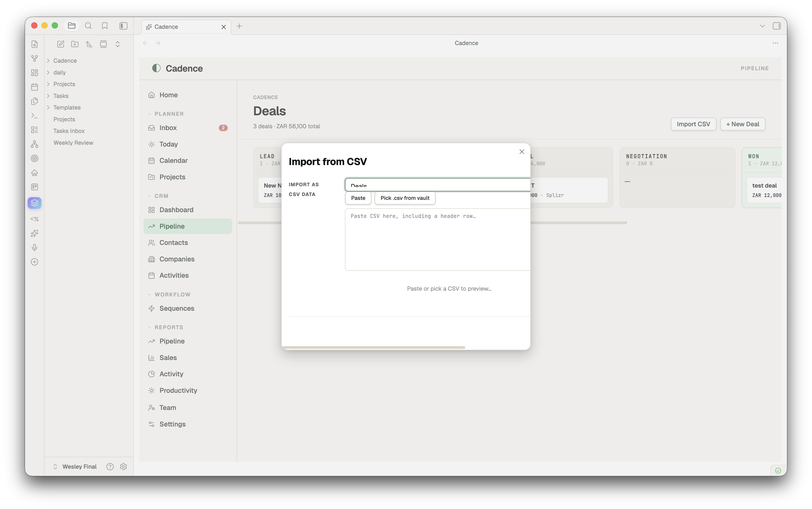The height and width of the screenshot is (509, 812).
Task: Open the test deal card in Won column
Action: pos(764,190)
